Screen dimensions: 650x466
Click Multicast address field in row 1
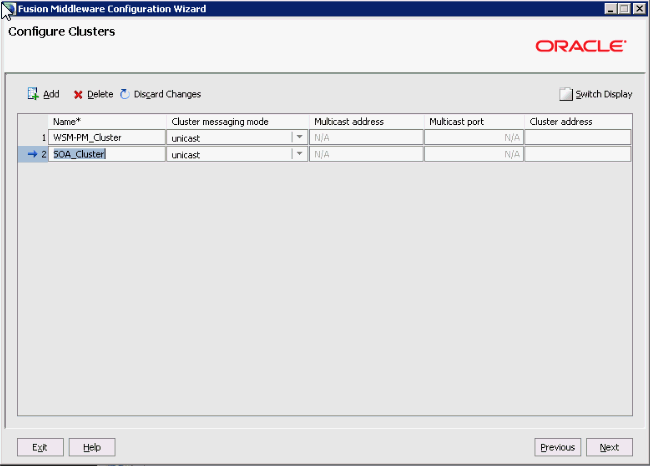tap(366, 137)
